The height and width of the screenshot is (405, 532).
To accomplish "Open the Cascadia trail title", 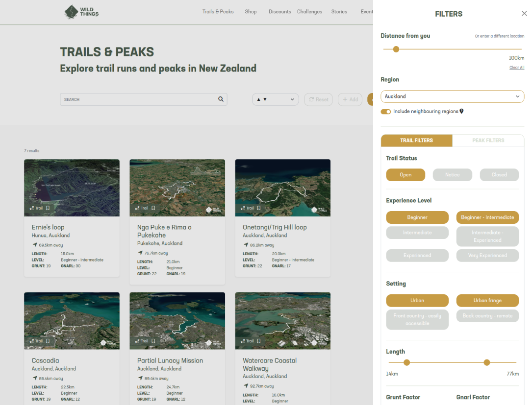I will pos(45,360).
